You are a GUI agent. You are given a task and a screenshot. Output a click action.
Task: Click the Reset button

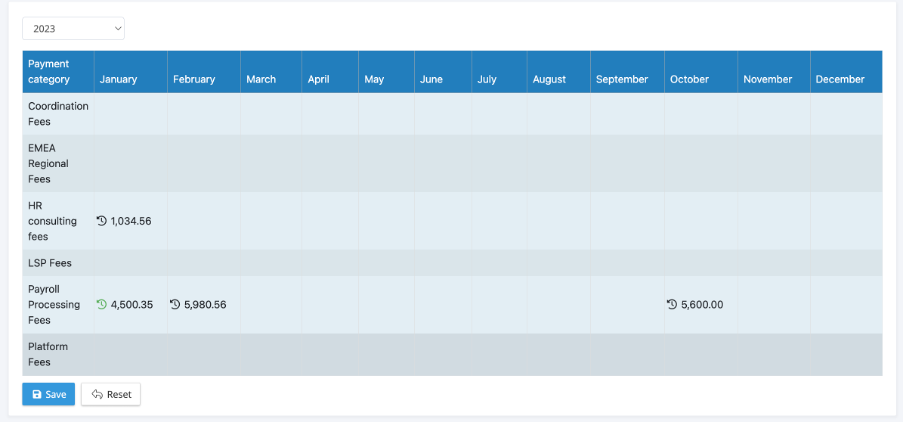click(x=111, y=394)
